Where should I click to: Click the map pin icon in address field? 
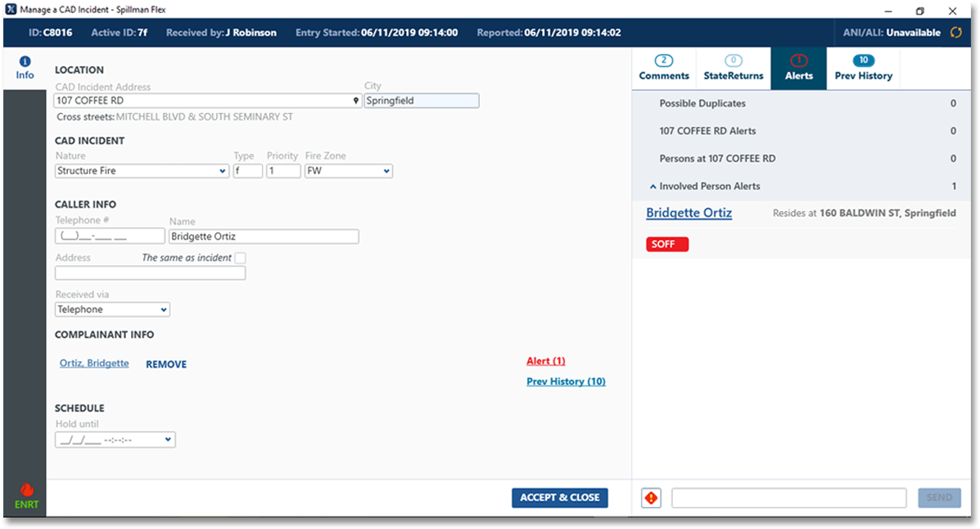(355, 102)
